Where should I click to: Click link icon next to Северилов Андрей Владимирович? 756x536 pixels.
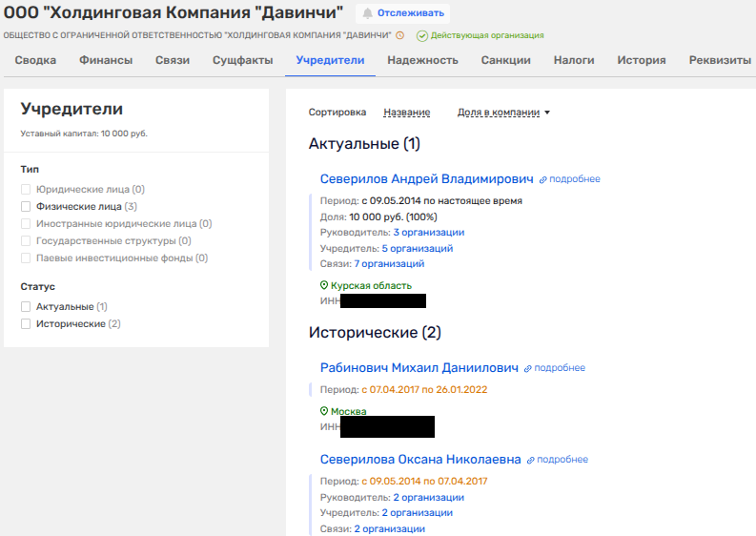[543, 179]
